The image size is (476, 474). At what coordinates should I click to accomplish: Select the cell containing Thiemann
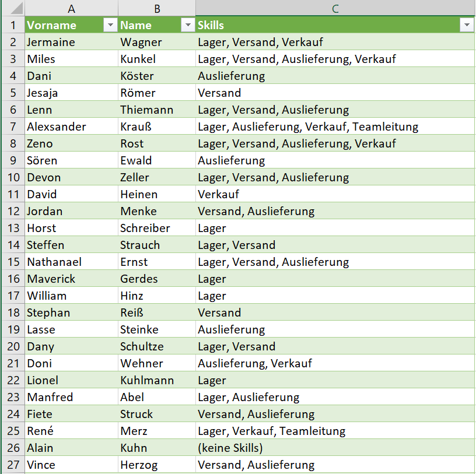(x=157, y=110)
